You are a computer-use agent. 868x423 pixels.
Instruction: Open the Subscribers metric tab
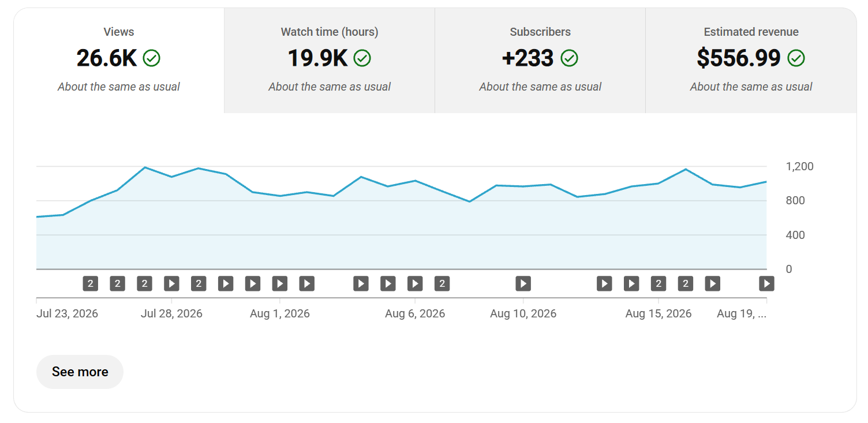pyautogui.click(x=540, y=61)
